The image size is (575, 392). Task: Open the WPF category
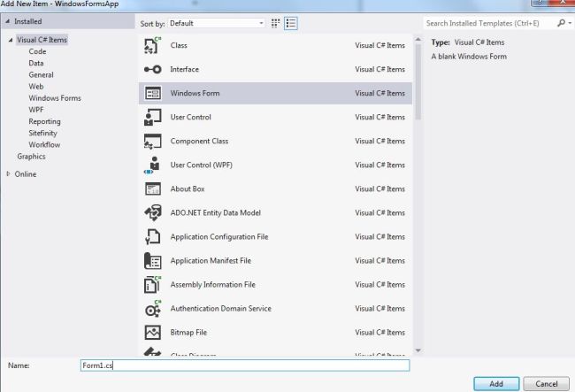(36, 110)
